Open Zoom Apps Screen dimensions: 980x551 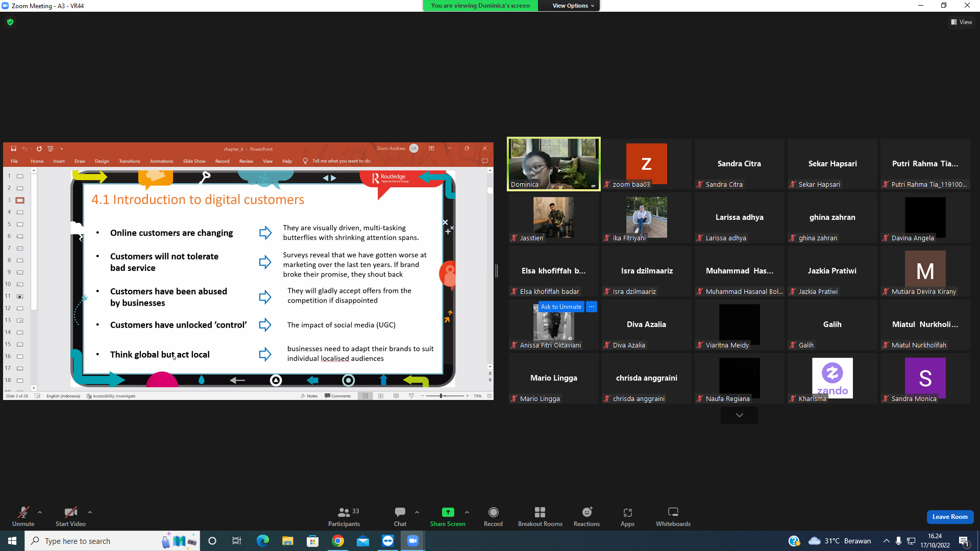[x=627, y=516]
